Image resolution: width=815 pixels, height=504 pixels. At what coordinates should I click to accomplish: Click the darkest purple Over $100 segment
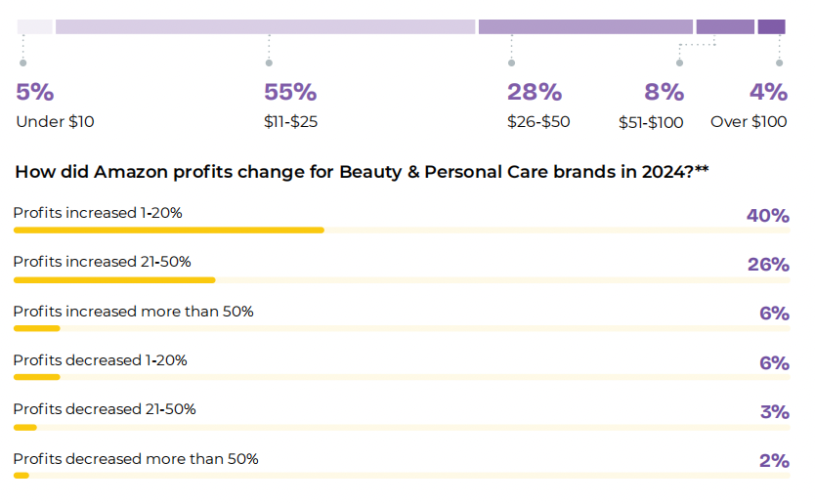point(771,26)
